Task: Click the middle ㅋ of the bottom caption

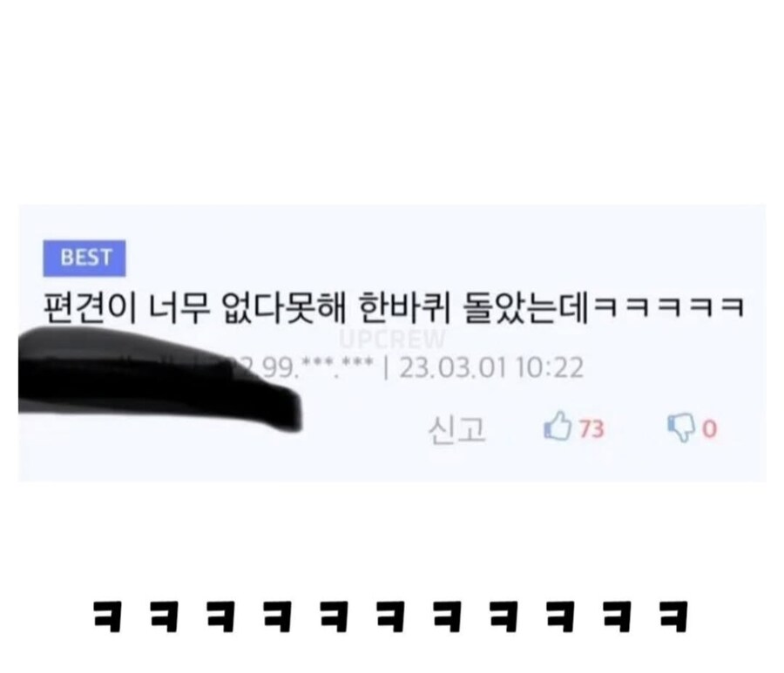Action: point(390,616)
